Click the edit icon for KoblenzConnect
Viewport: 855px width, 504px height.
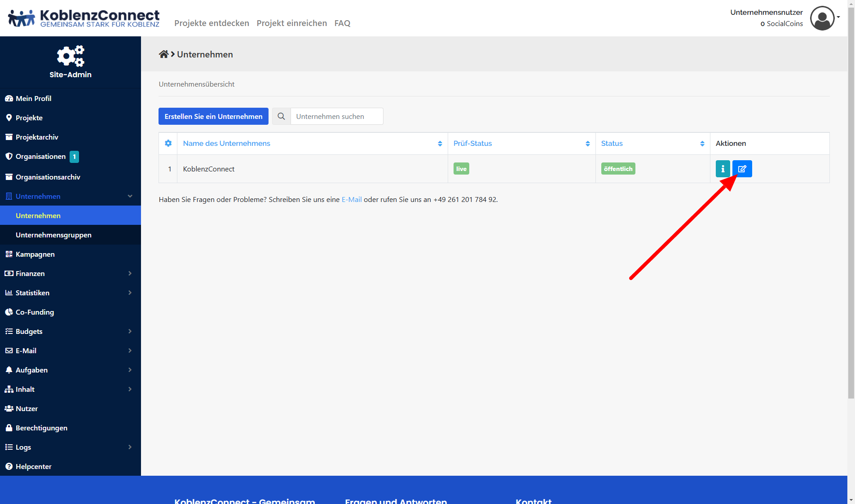[742, 169]
